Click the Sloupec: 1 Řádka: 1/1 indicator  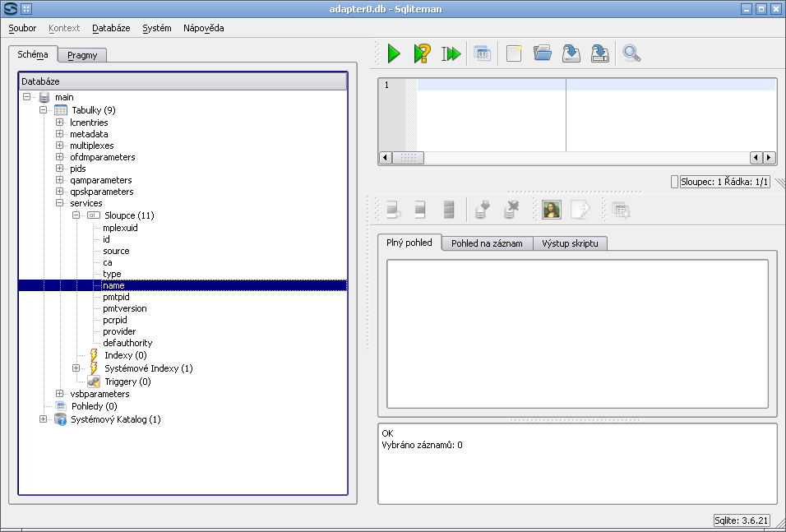tap(724, 182)
